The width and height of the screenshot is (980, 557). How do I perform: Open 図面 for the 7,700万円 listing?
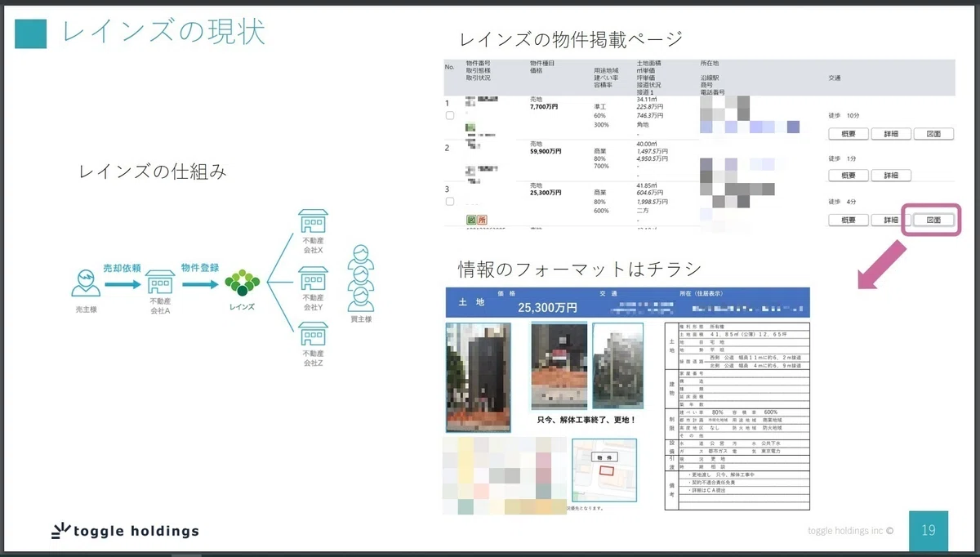click(933, 134)
